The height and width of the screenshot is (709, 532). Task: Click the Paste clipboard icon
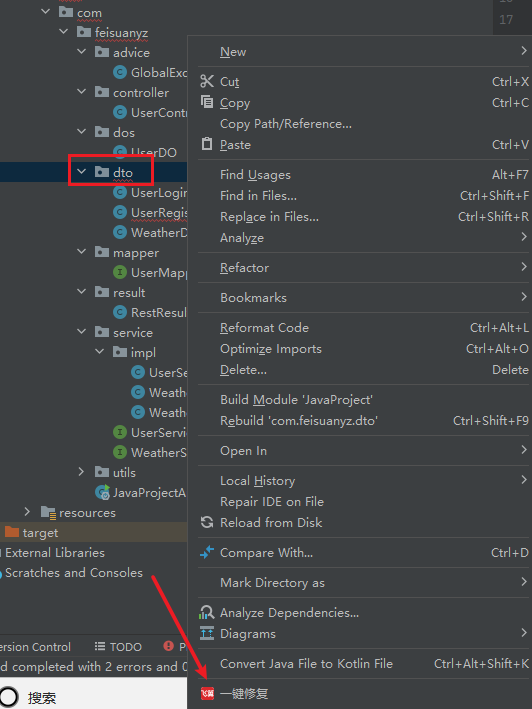(x=207, y=144)
